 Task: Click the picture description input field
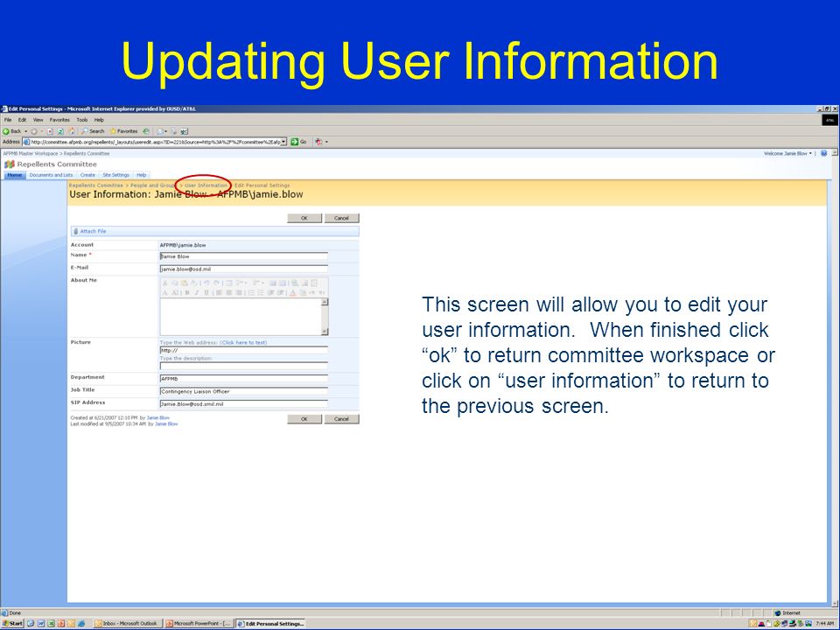click(244, 366)
